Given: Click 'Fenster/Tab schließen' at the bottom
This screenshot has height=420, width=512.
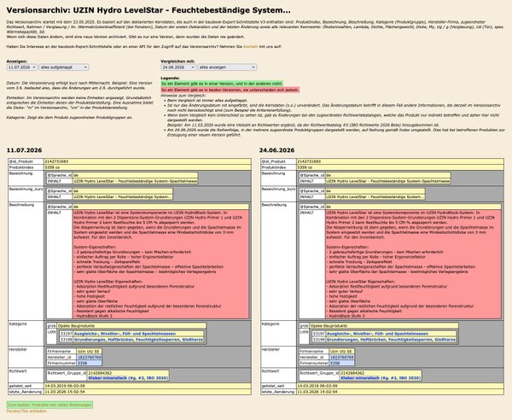Looking at the screenshot, I should coord(26,411).
